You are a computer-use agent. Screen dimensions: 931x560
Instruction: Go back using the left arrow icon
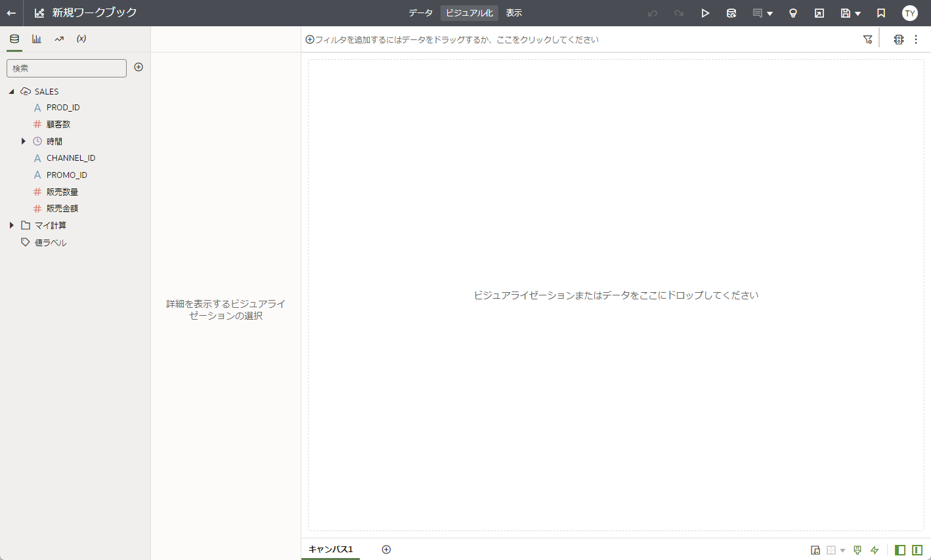point(11,13)
